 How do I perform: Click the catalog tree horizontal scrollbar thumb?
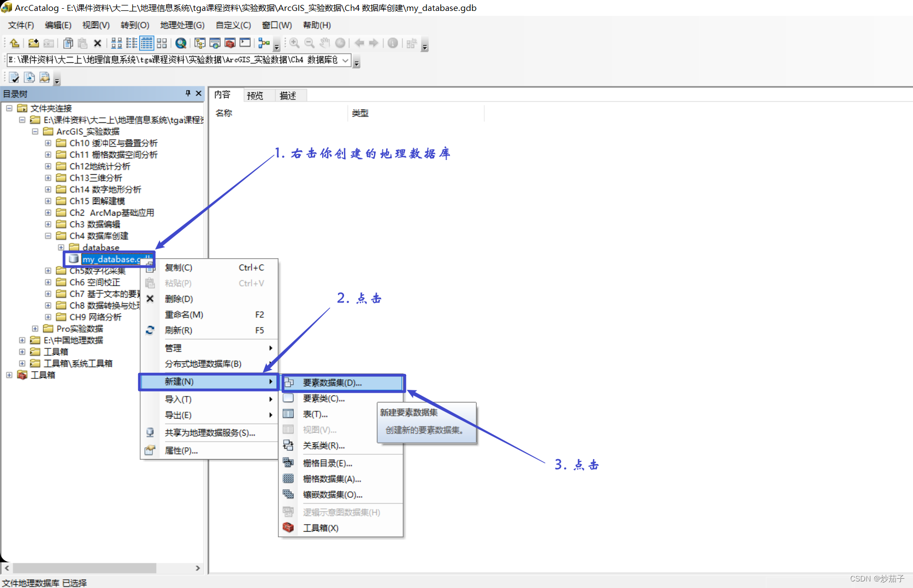pos(85,568)
